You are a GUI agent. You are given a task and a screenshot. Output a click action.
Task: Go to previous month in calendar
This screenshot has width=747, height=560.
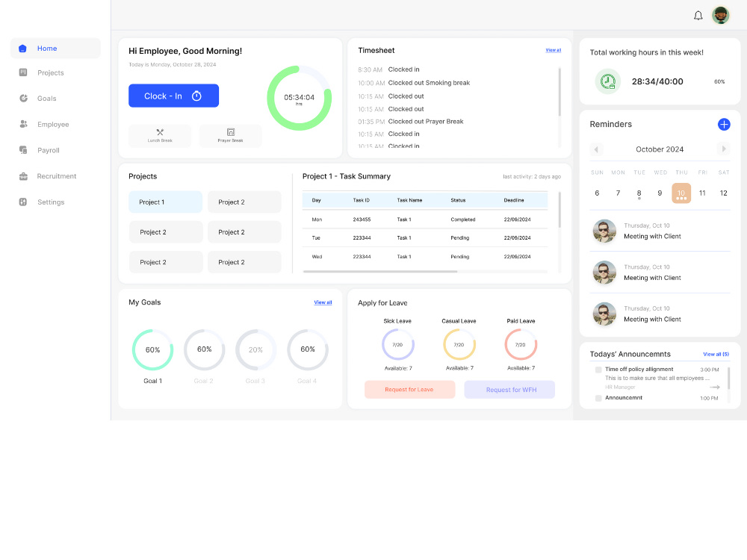click(596, 149)
